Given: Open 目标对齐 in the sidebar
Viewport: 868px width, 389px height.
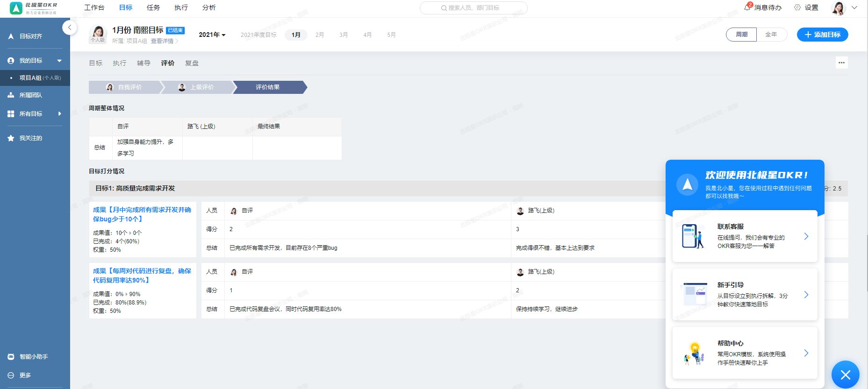Looking at the screenshot, I should [31, 36].
